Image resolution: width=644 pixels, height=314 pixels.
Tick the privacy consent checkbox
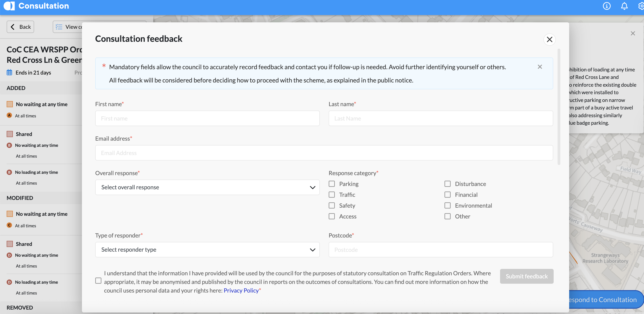[98, 281]
